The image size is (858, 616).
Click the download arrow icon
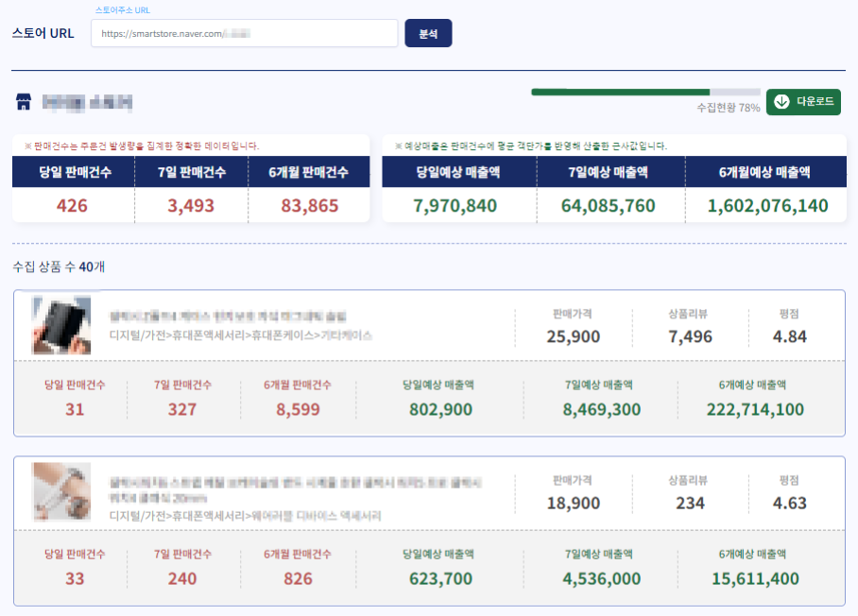pos(782,102)
